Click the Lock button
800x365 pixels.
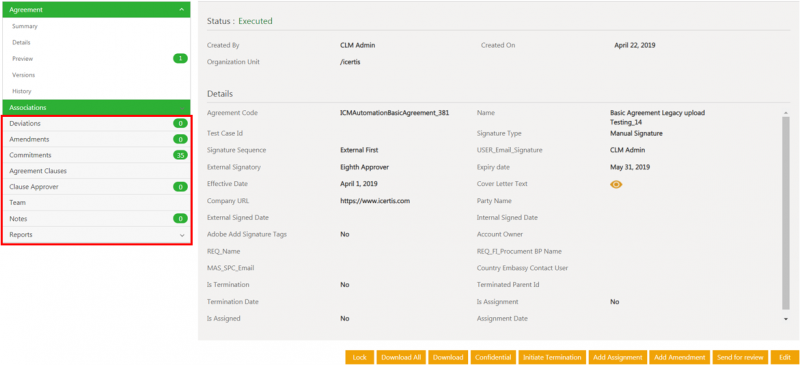point(360,357)
